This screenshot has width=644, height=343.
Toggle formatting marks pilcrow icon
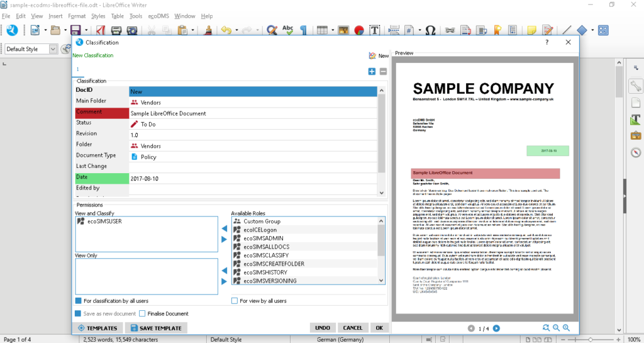point(303,30)
